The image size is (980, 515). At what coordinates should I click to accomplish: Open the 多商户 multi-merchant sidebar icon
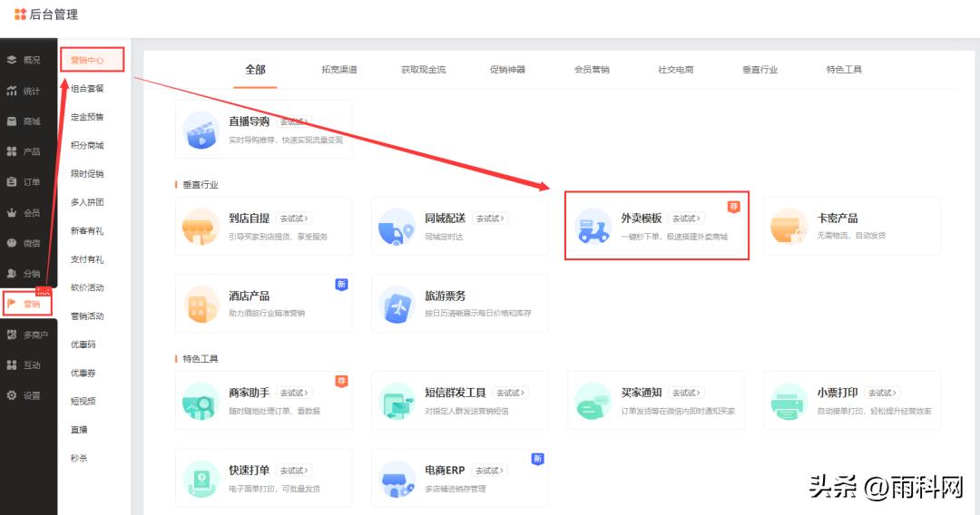pyautogui.click(x=12, y=335)
